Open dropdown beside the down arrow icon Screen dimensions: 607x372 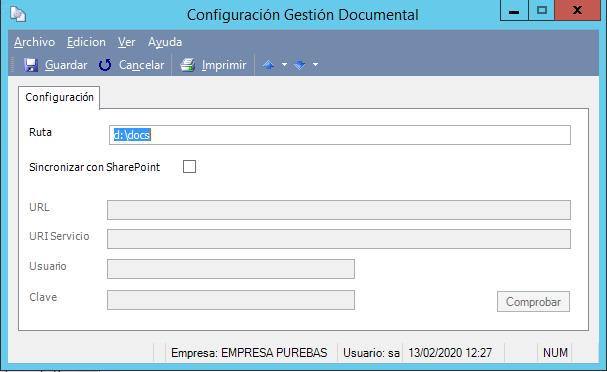pos(316,65)
